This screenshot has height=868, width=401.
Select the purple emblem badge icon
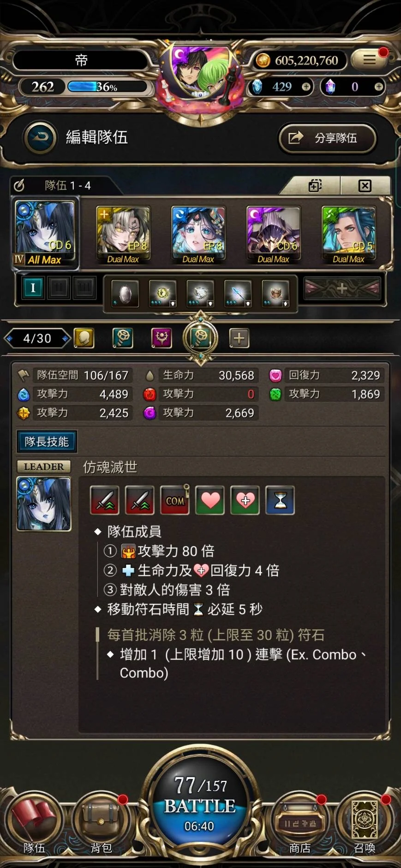click(x=162, y=338)
